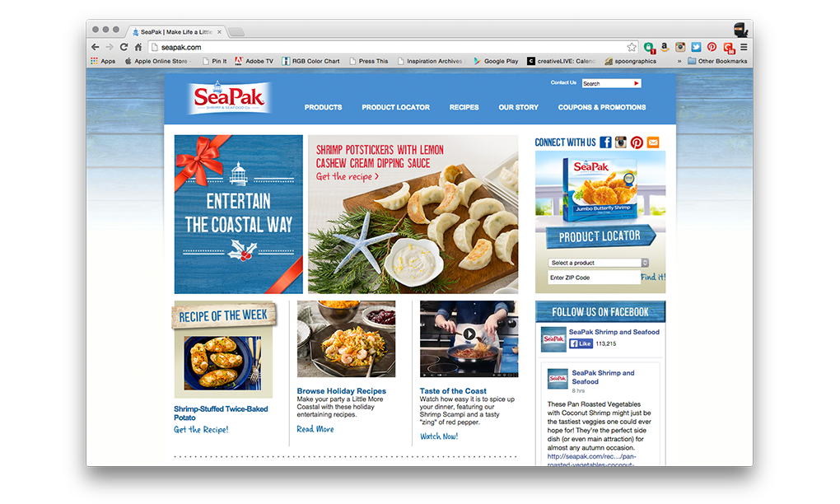Screen dimensions: 840x504
Task: Click the Get the recipe link
Action: (348, 177)
